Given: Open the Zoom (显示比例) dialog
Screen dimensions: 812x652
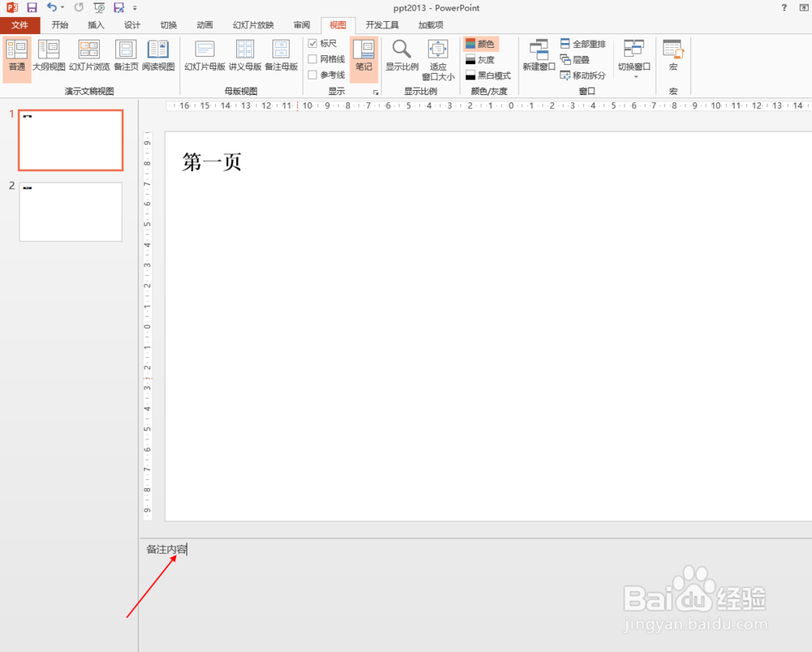Looking at the screenshot, I should (401, 57).
